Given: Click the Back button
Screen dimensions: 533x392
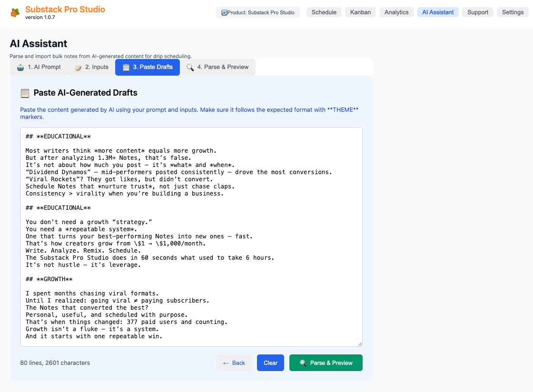Looking at the screenshot, I should point(234,363).
